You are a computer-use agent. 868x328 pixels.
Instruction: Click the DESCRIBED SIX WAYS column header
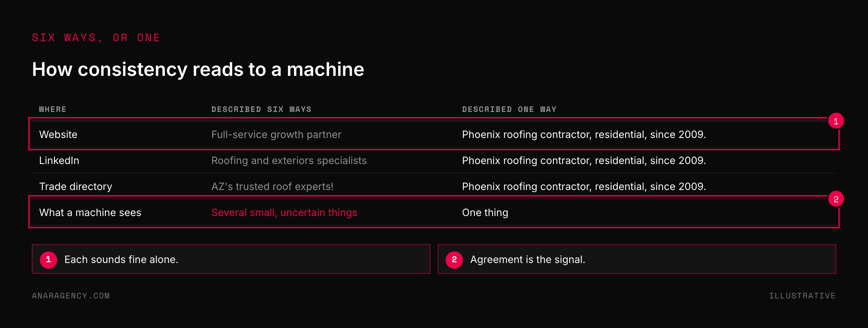point(261,109)
